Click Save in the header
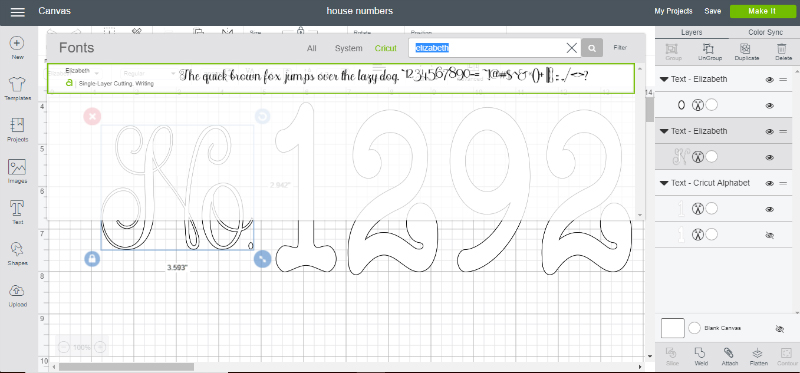The image size is (800, 373). click(x=712, y=11)
